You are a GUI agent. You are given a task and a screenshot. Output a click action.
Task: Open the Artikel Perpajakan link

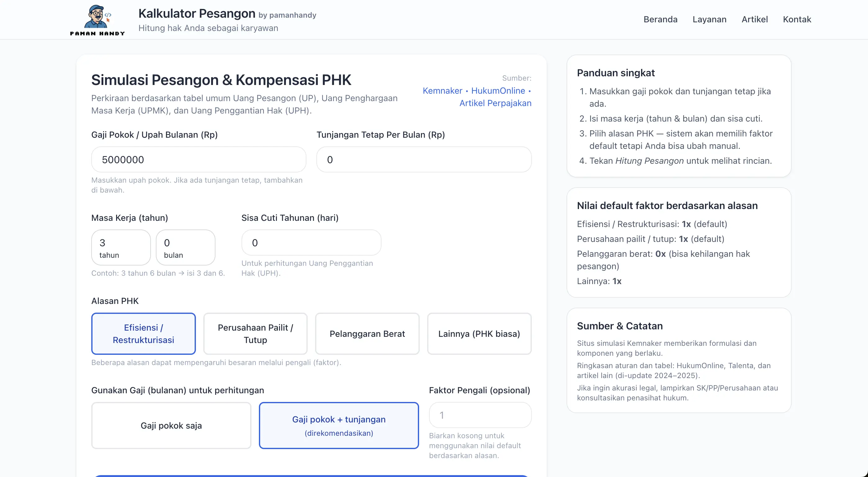[495, 103]
